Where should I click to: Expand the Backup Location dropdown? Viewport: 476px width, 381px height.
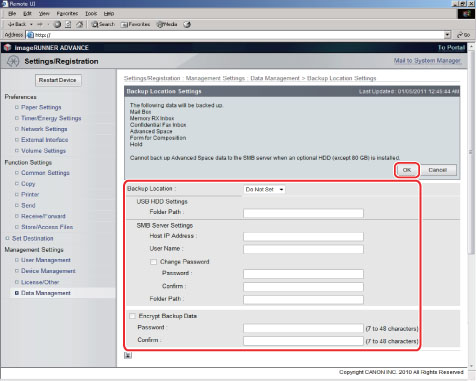pos(264,189)
